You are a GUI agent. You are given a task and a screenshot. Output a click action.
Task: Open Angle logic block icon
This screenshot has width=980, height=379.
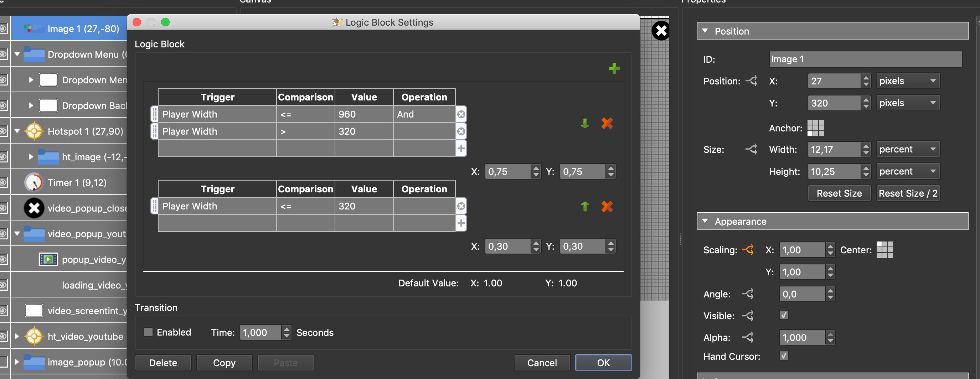point(748,294)
